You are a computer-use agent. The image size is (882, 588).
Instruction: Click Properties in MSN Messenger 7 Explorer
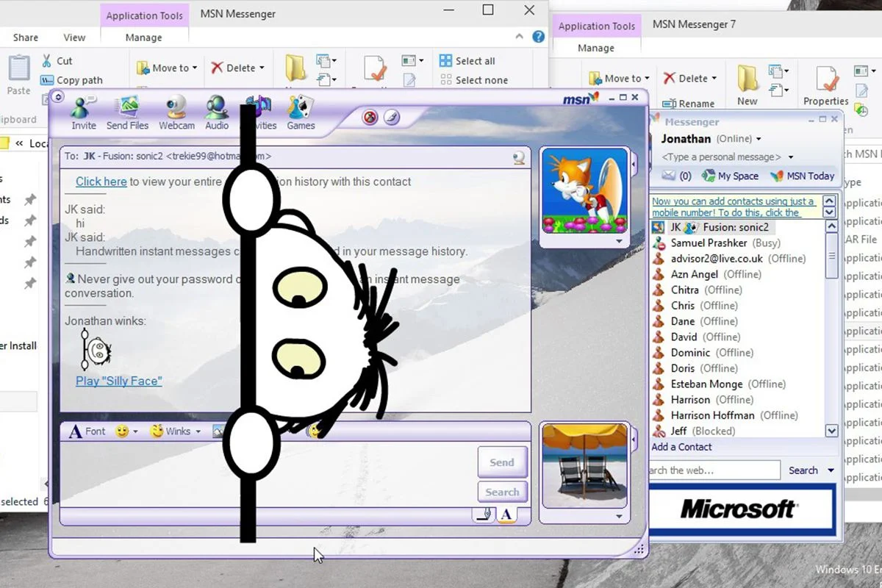[826, 84]
